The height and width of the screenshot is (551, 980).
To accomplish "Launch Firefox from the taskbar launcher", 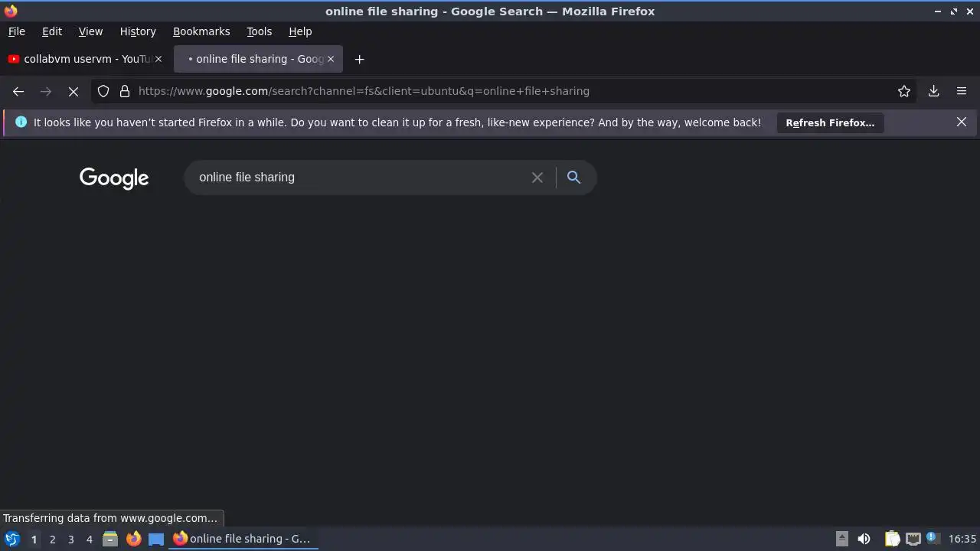I will (x=133, y=539).
